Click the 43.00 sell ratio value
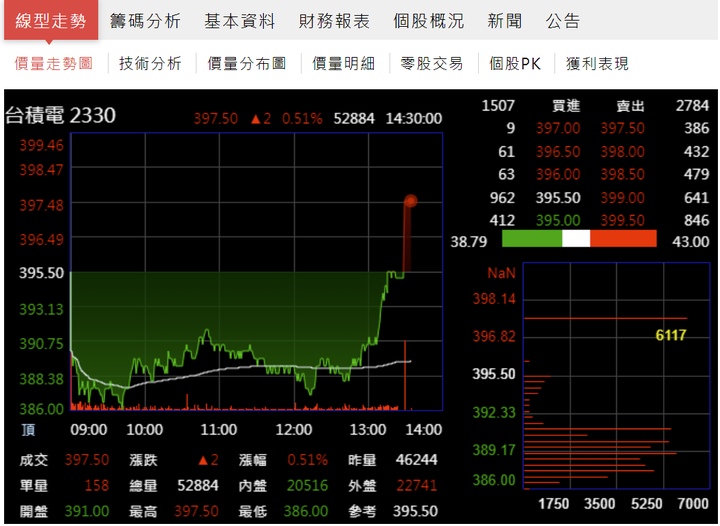The image size is (720, 526). tap(691, 241)
